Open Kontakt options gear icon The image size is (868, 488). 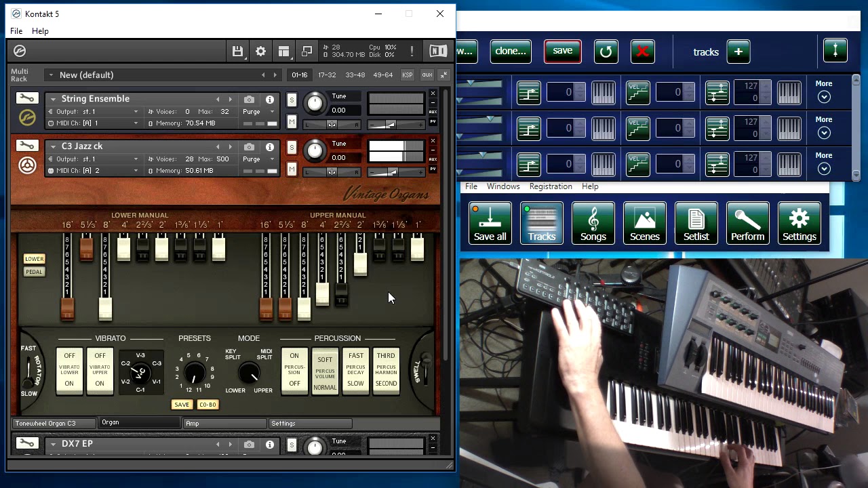point(260,52)
